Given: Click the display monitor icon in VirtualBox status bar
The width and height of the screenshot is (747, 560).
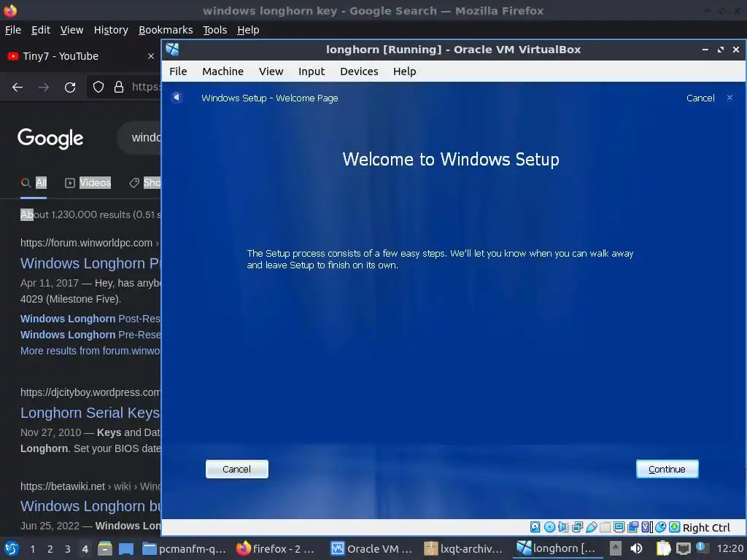Looking at the screenshot, I should pos(619,527).
